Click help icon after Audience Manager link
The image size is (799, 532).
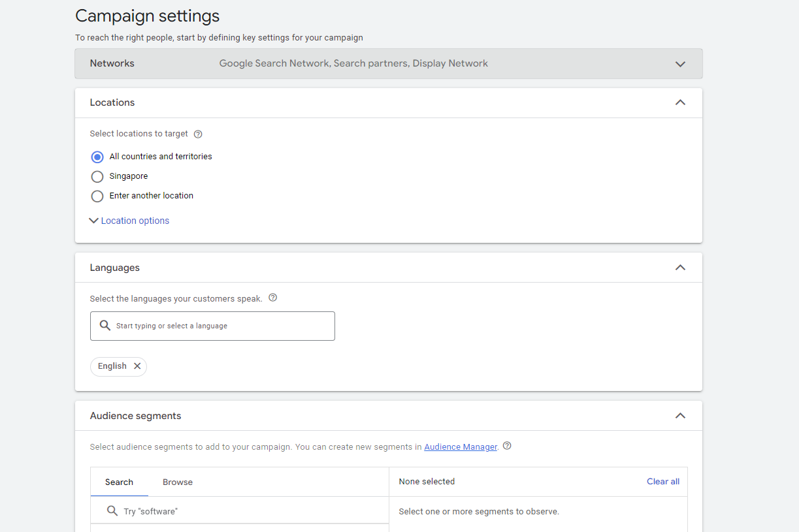click(507, 446)
